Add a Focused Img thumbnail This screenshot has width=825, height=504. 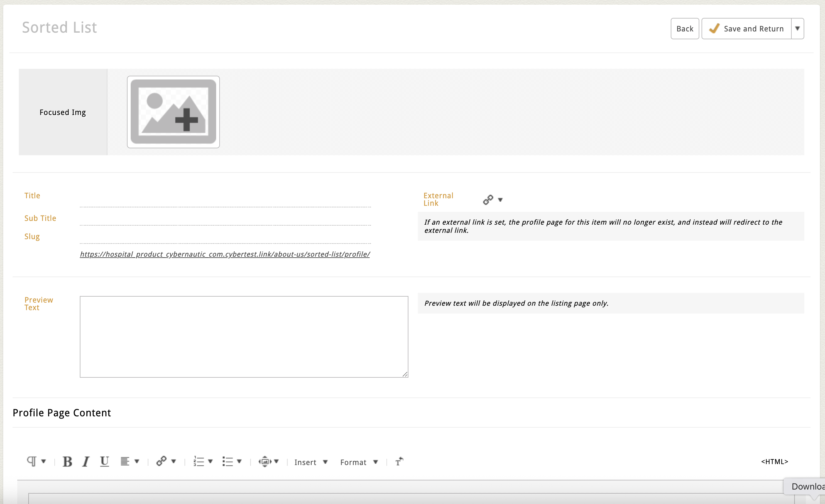click(173, 112)
